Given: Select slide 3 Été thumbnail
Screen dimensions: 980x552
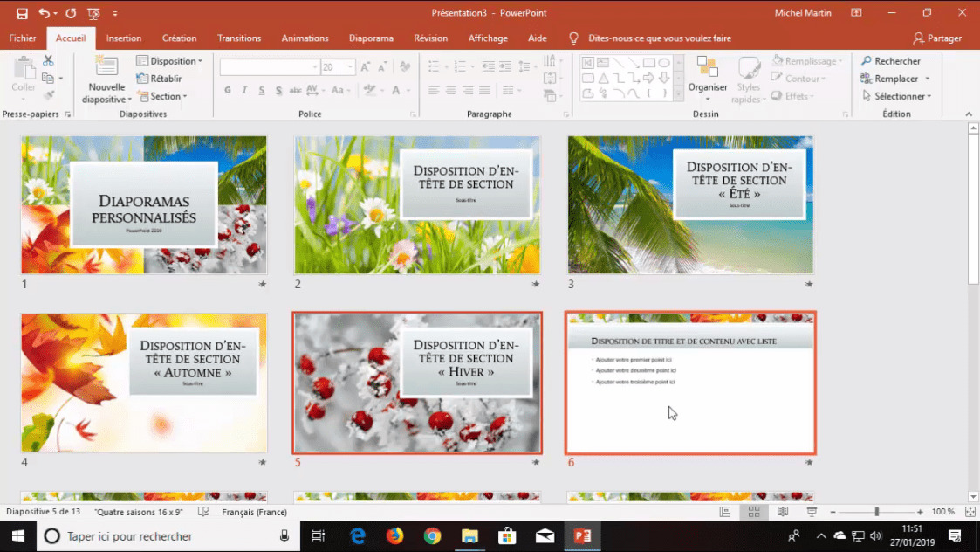Looking at the screenshot, I should pos(690,204).
